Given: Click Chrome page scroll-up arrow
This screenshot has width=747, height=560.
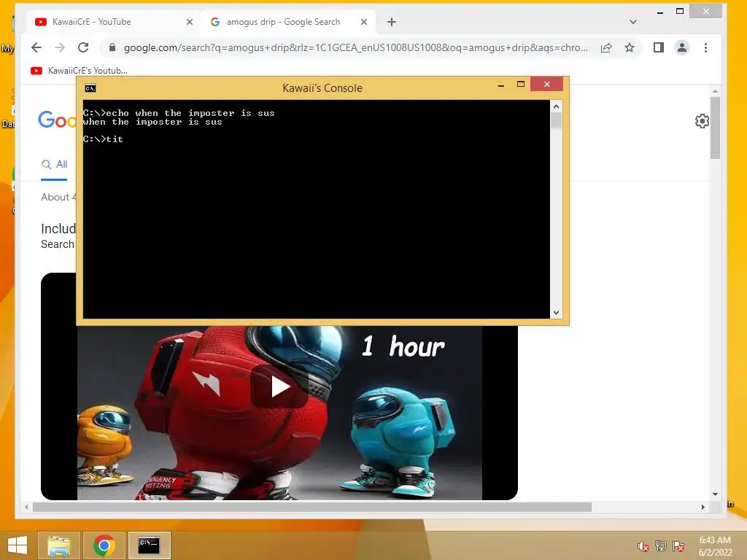Looking at the screenshot, I should [715, 90].
